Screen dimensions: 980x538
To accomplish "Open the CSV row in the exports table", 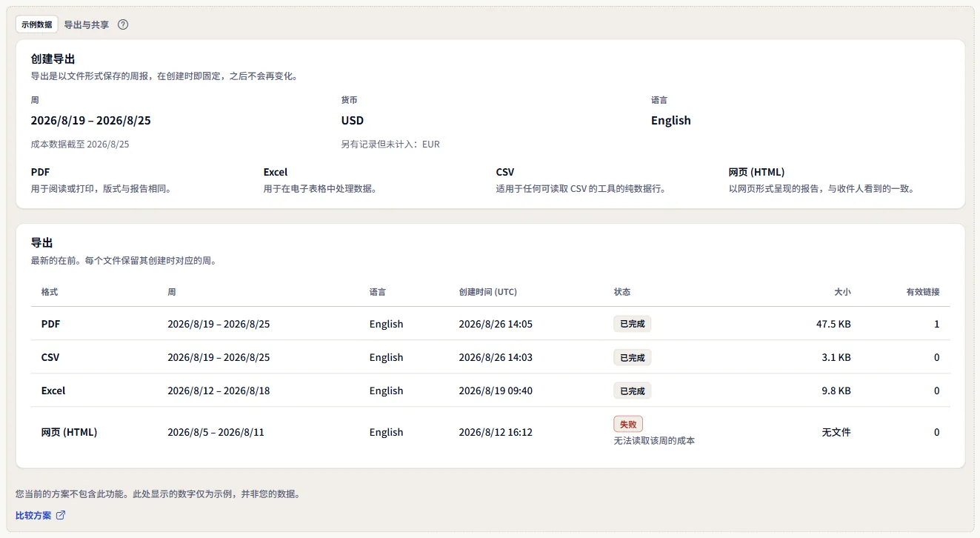I will coord(490,357).
